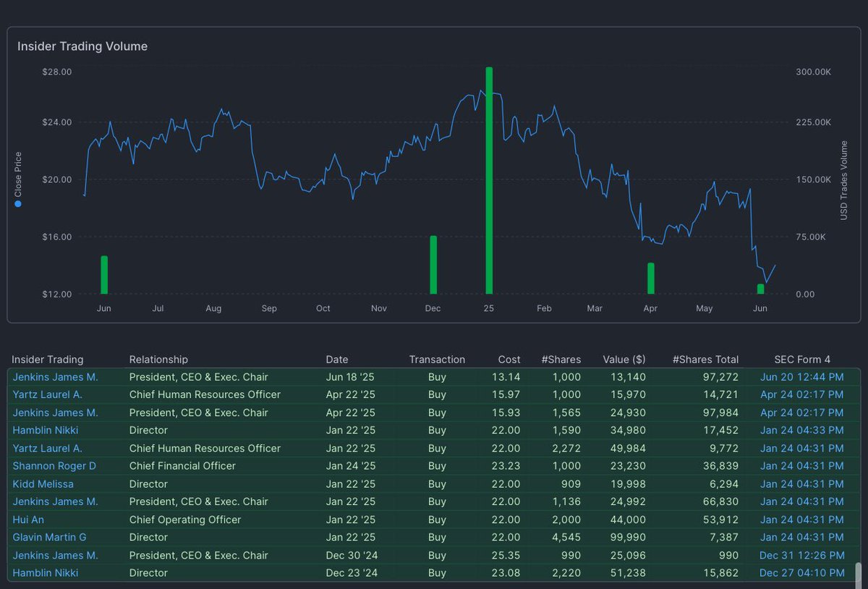Click the 300.00K volume axis label
Screen dimensions: 868x589
coord(814,72)
